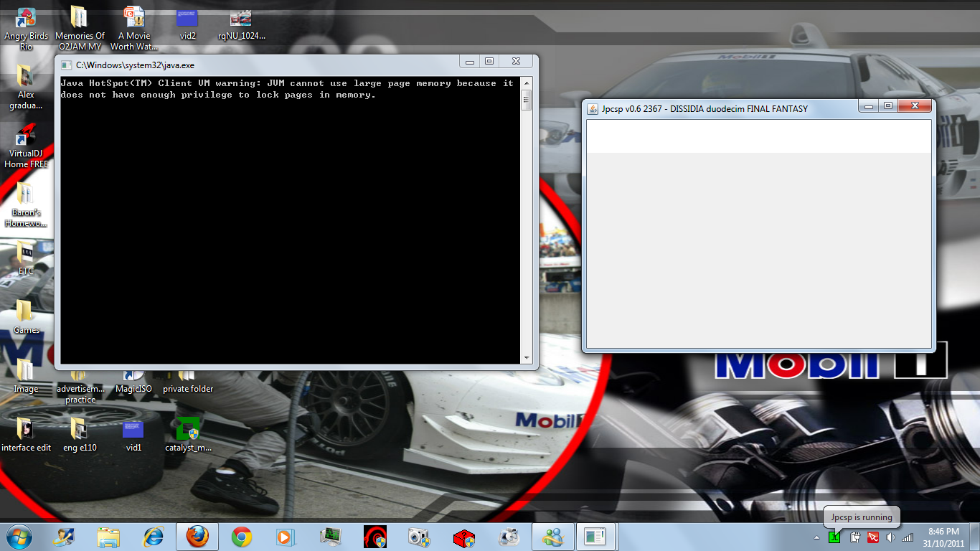Image resolution: width=980 pixels, height=551 pixels.
Task: Launch Google Chrome from the taskbar
Action: coord(242,537)
